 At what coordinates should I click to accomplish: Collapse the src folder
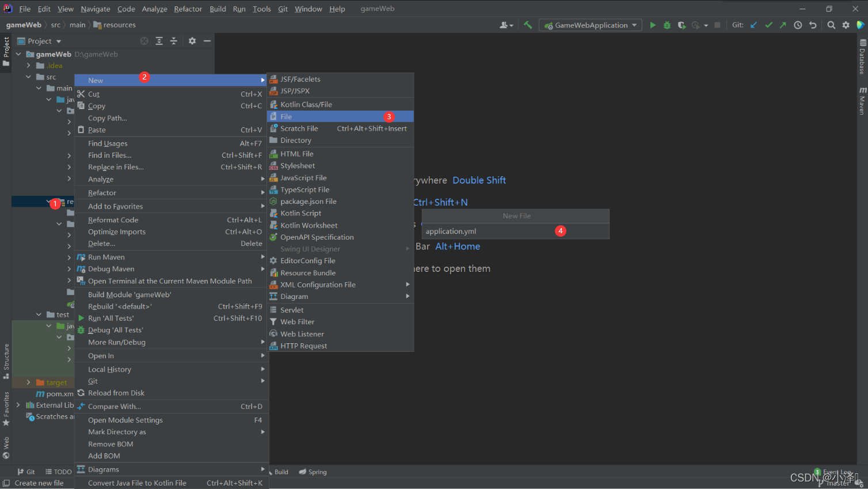click(x=28, y=77)
